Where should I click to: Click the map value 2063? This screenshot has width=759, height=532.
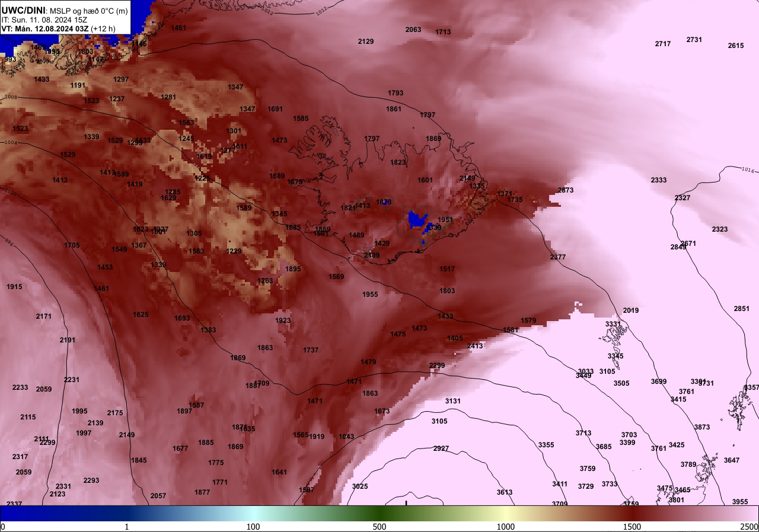pyautogui.click(x=413, y=30)
